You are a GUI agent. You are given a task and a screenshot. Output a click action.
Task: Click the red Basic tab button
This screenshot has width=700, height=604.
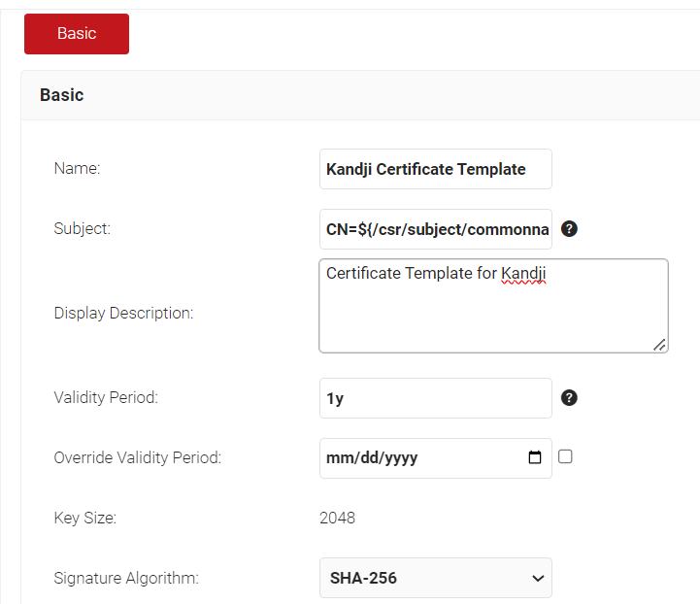[x=77, y=34]
